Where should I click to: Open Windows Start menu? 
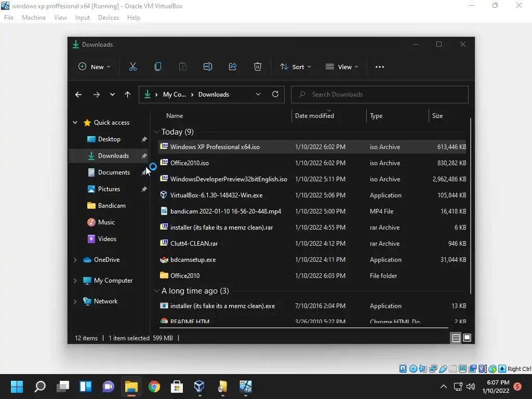pos(17,387)
